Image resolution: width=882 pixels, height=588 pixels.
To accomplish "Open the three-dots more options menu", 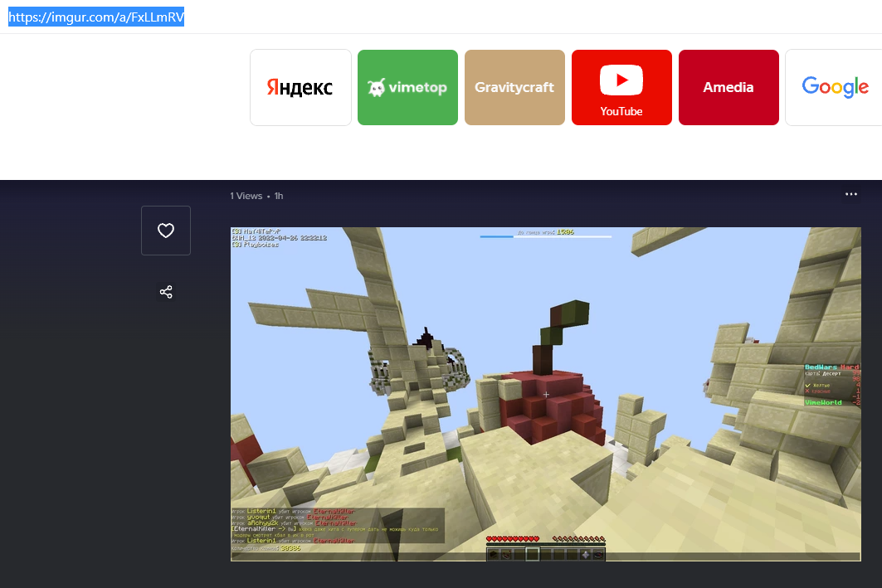I will pyautogui.click(x=851, y=194).
